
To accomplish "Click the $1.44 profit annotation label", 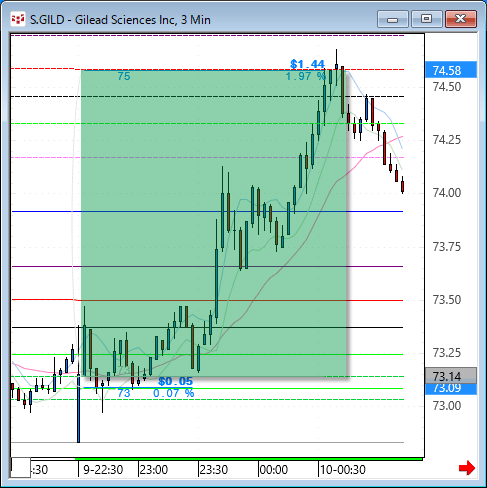I will [307, 64].
